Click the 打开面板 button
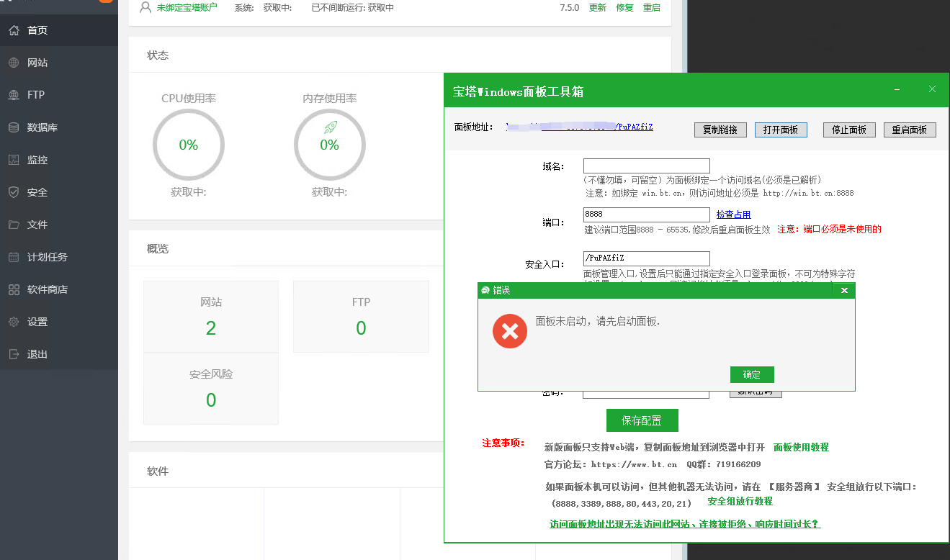 (781, 130)
